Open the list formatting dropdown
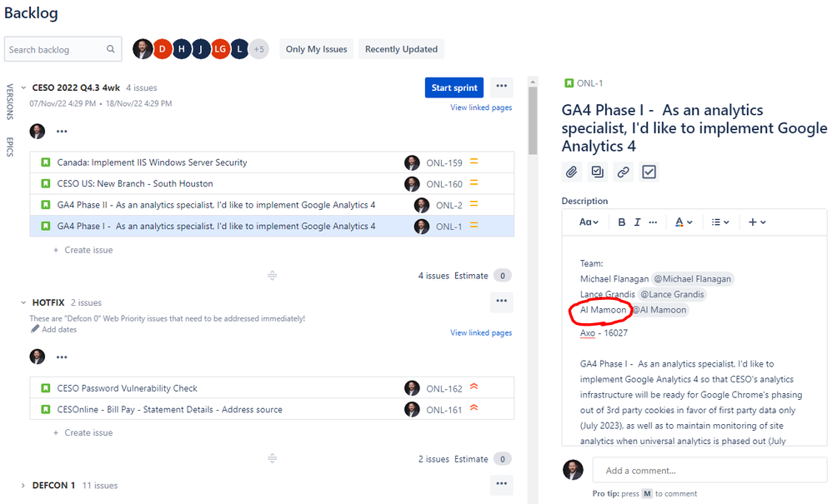 coord(720,222)
